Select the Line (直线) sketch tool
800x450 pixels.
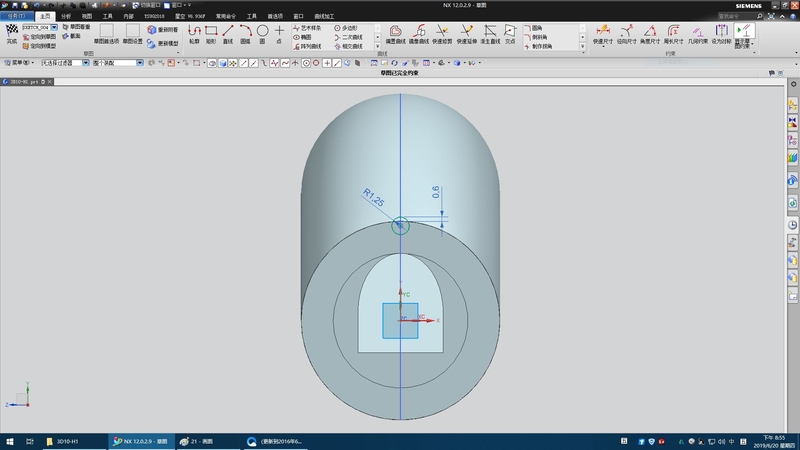(x=228, y=32)
